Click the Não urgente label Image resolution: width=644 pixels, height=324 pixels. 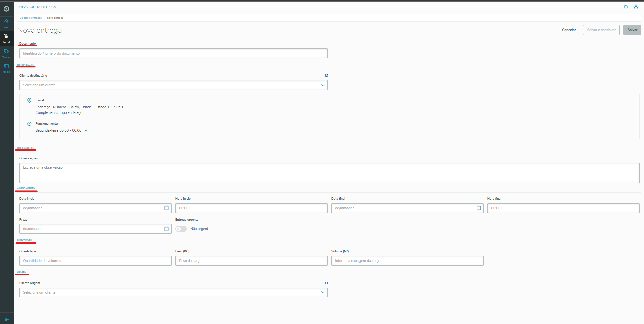200,229
